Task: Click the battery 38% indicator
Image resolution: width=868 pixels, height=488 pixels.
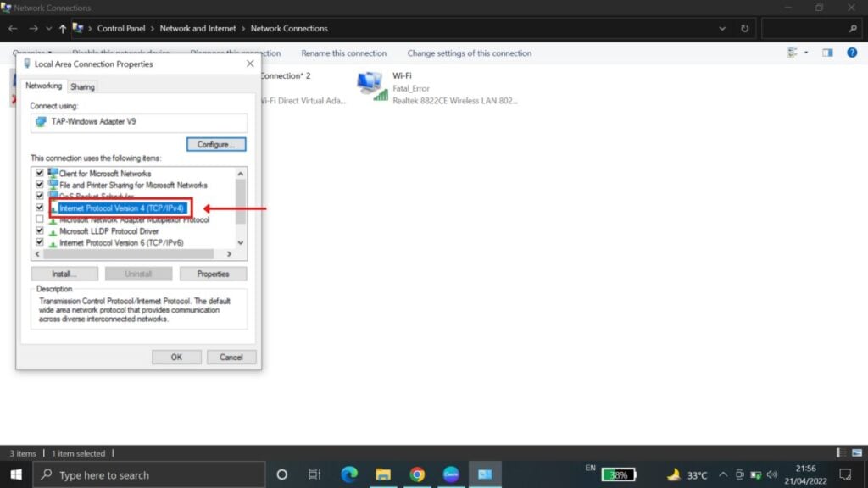Action: [618, 474]
